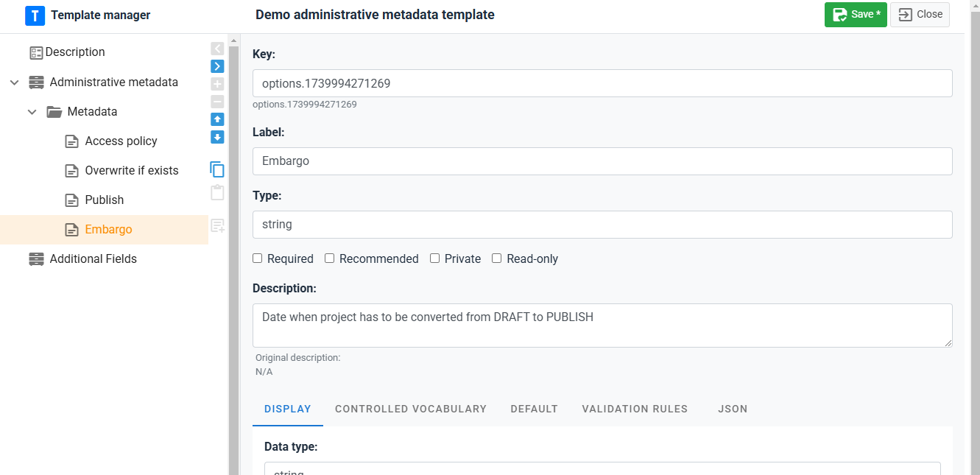Screen dimensions: 980x475
Task: Switch to the Controlled Vocabulary tab
Action: (411, 409)
